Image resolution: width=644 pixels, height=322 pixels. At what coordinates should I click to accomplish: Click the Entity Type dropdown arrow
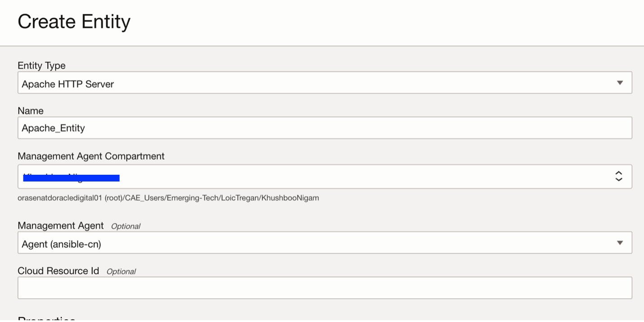[x=620, y=83]
